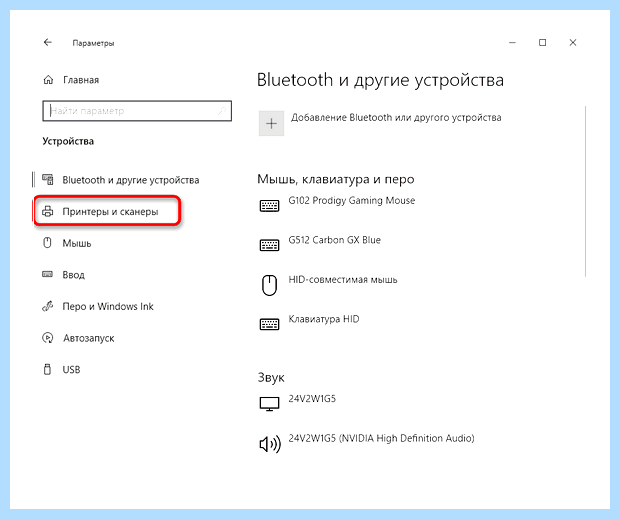
Task: Click the Устройства section heading
Action: click(68, 141)
